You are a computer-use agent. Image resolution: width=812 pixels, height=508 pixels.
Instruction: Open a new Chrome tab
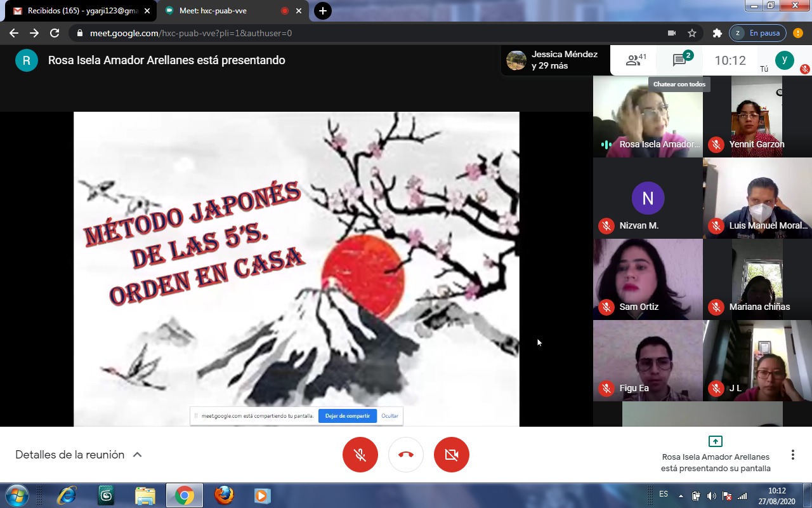(323, 11)
